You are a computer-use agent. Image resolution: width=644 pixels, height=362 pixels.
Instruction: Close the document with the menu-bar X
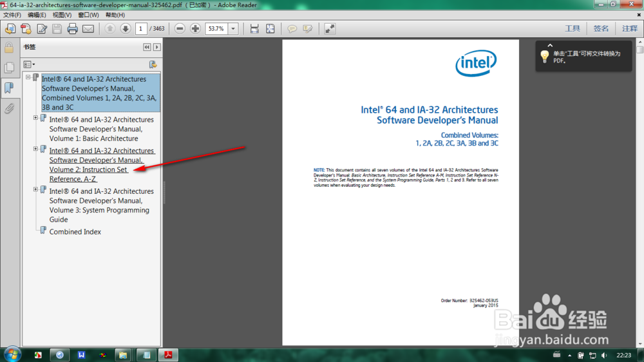pos(639,15)
